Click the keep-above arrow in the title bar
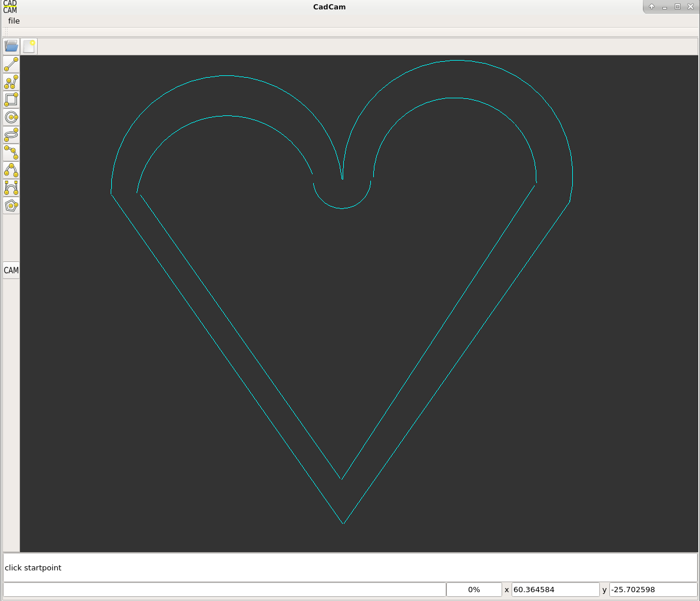Screen dimensions: 700x601 tap(652, 6)
